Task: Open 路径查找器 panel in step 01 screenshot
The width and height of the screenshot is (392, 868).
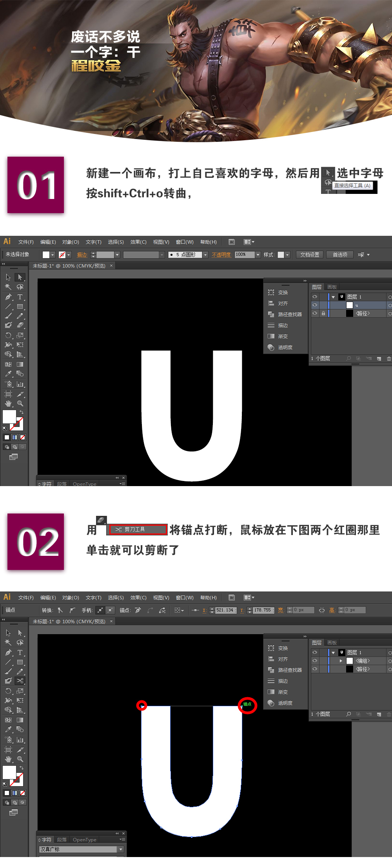Action: (x=285, y=314)
